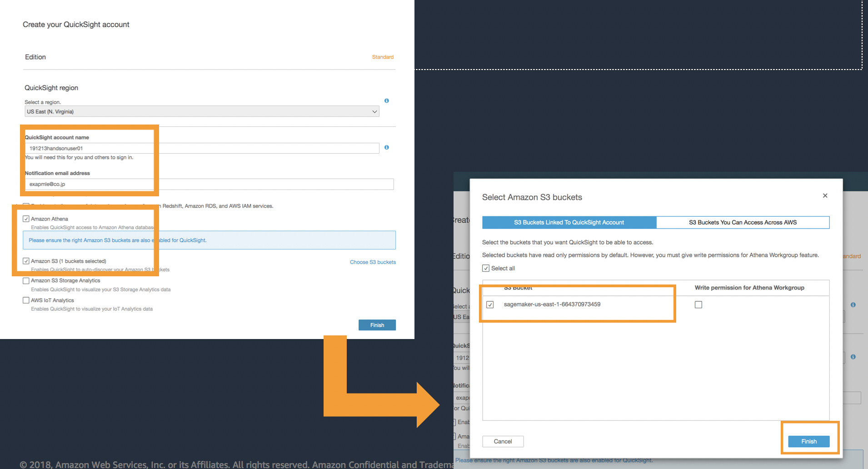Enable Amazon S3 Storage Analytics checkbox
Image resolution: width=868 pixels, height=469 pixels.
click(26, 281)
